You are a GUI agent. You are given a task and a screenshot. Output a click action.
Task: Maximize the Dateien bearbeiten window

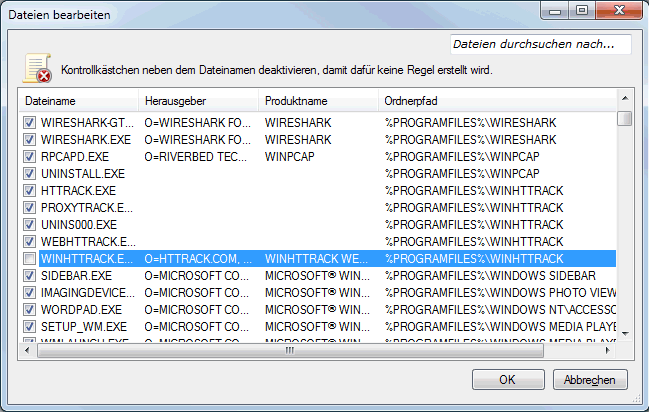pos(582,11)
